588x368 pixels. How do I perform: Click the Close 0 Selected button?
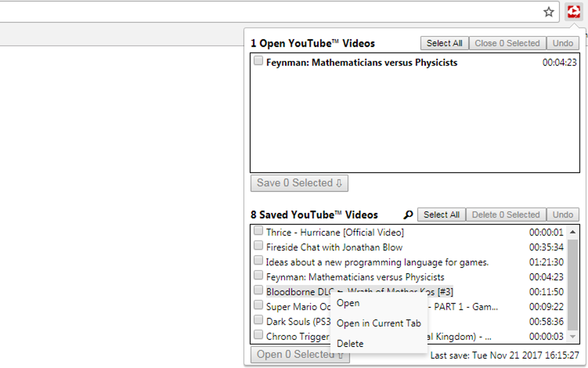pos(507,43)
